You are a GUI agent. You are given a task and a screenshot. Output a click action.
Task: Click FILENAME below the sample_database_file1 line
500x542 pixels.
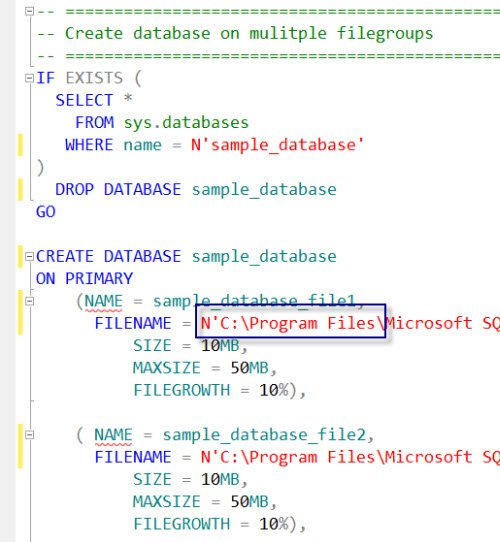click(x=133, y=324)
